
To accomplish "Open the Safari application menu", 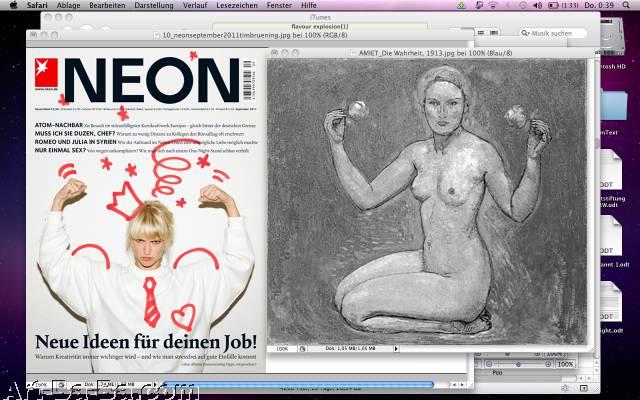I will pyautogui.click(x=37, y=5).
